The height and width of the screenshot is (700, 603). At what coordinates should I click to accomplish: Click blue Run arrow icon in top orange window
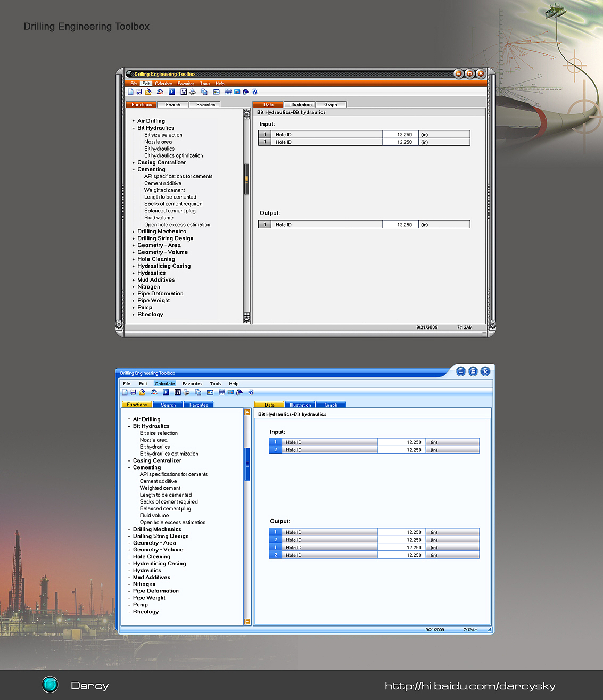(172, 92)
